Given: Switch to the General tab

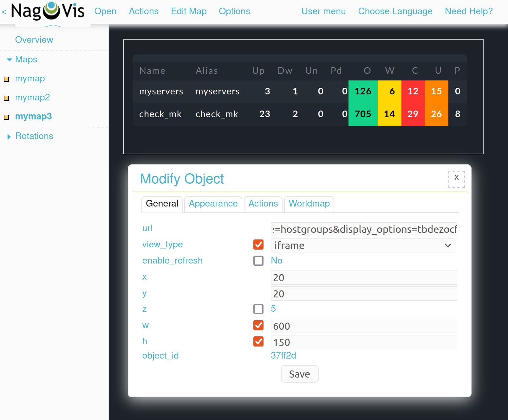Looking at the screenshot, I should coord(162,204).
